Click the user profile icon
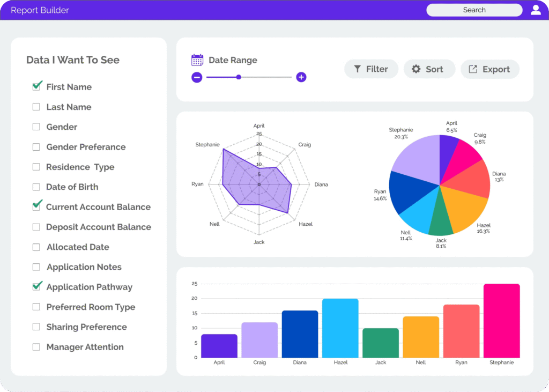 (536, 10)
